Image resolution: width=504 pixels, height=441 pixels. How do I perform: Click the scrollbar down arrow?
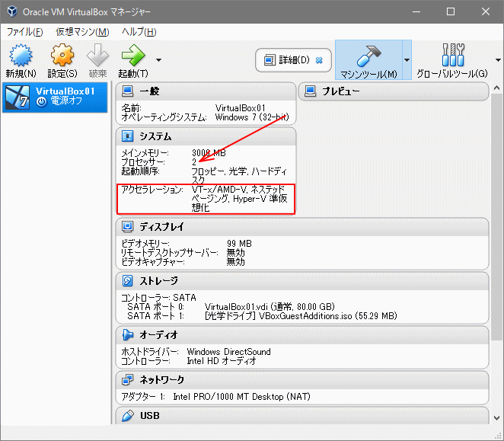[496, 418]
